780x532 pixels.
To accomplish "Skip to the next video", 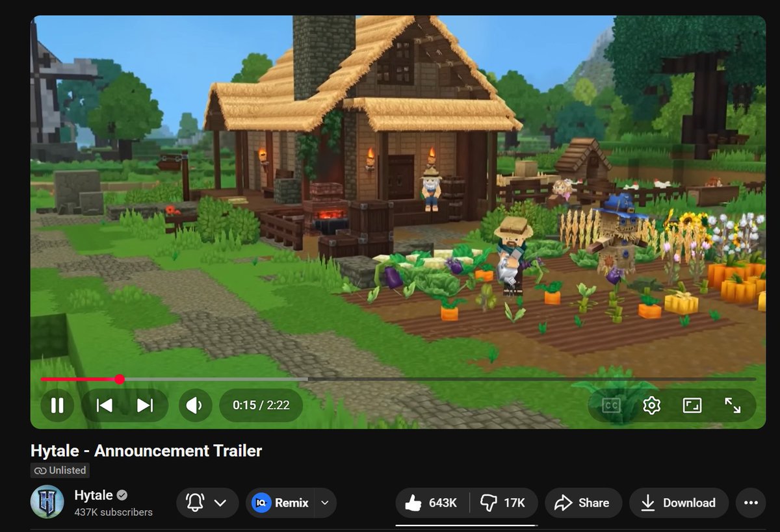I will coord(145,405).
